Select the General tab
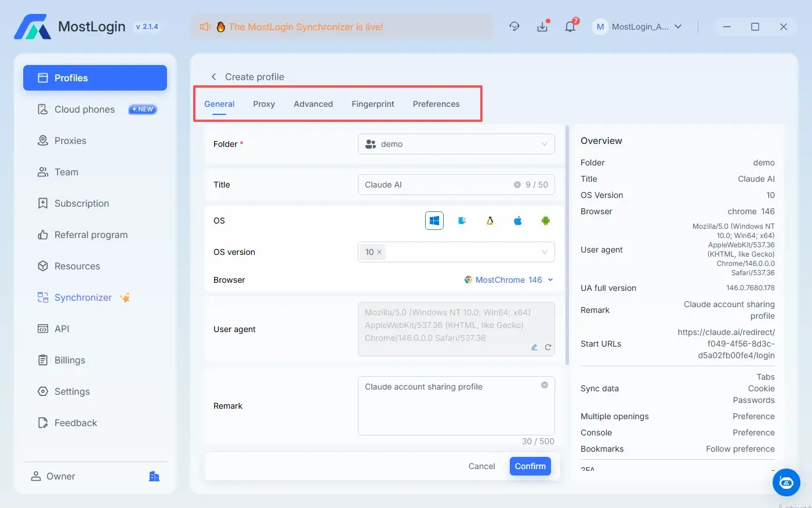 coord(219,104)
